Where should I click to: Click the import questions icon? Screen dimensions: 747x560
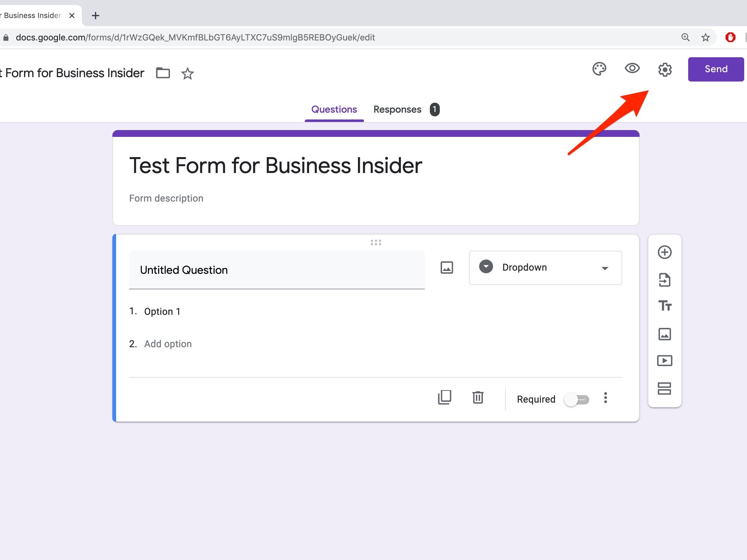point(665,279)
